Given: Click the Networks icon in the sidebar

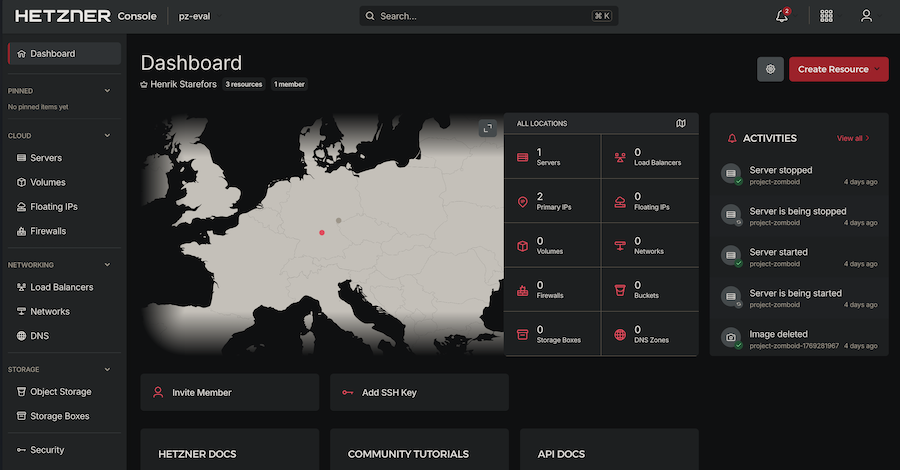Looking at the screenshot, I should point(21,312).
